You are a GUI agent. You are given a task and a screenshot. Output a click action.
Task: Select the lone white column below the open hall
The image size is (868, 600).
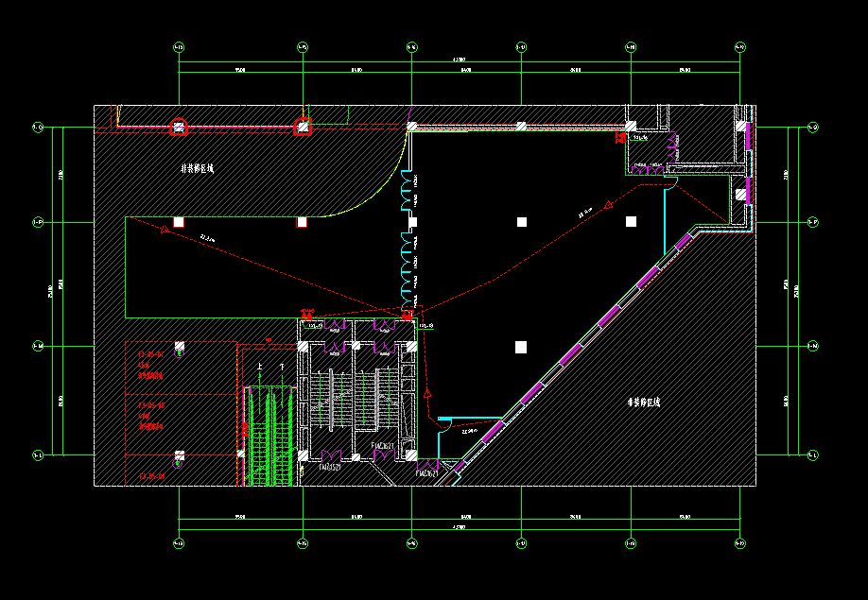520,347
